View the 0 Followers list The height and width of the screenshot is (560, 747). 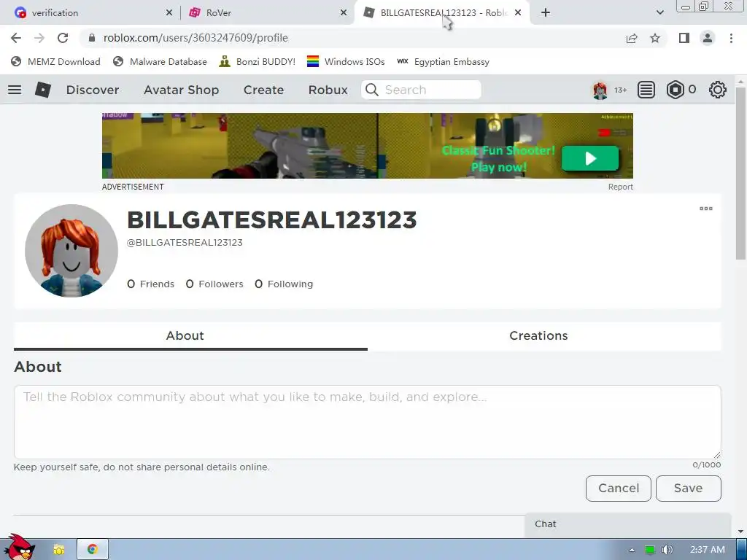[214, 284]
